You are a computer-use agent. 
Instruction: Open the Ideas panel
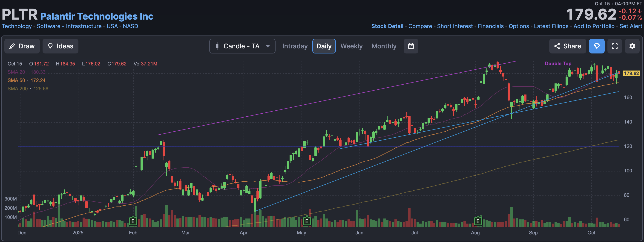(60, 46)
